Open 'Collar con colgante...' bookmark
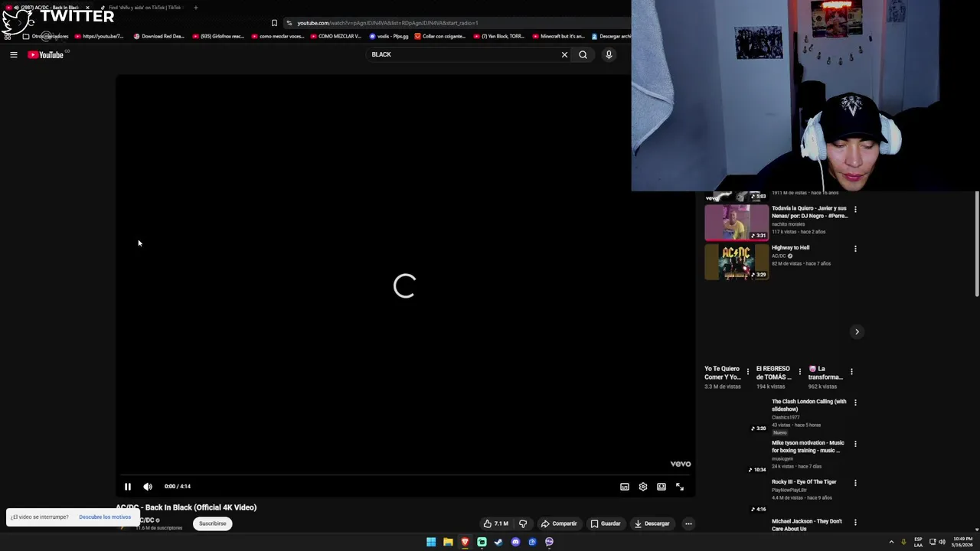 click(440, 36)
